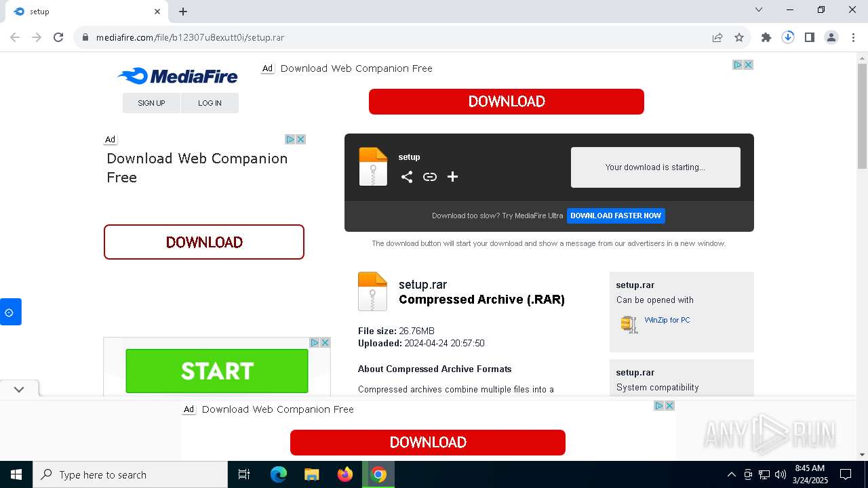This screenshot has height=488, width=868.
Task: Click the setup.rar archive icon in details
Action: [x=372, y=291]
